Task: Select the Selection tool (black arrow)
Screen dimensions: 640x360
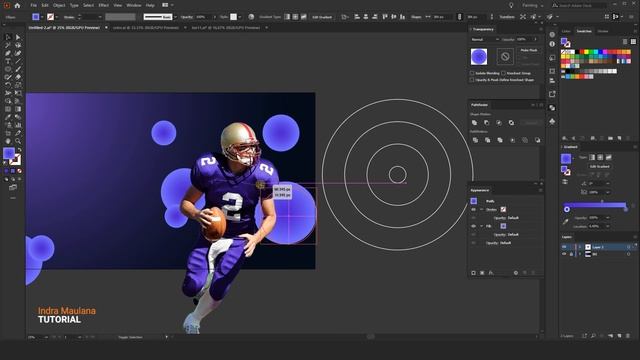Action: click(x=8, y=37)
